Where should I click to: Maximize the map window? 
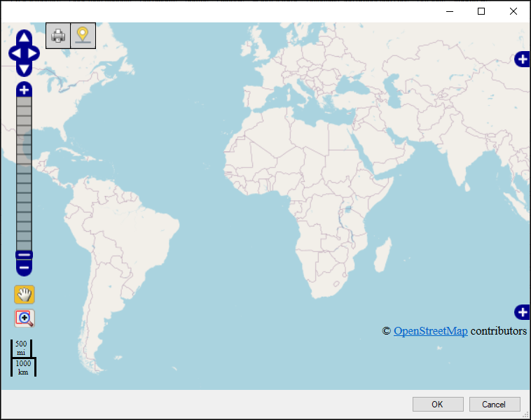tap(481, 11)
